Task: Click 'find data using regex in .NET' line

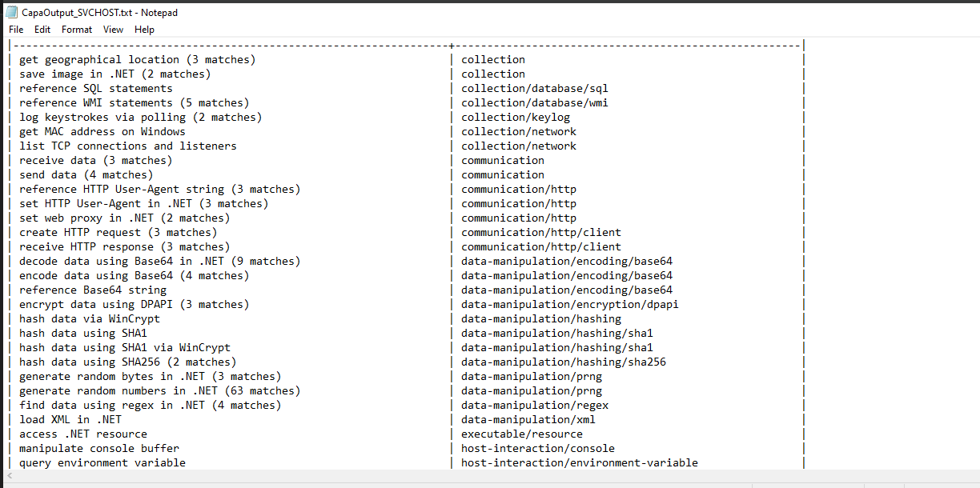Action: point(151,405)
